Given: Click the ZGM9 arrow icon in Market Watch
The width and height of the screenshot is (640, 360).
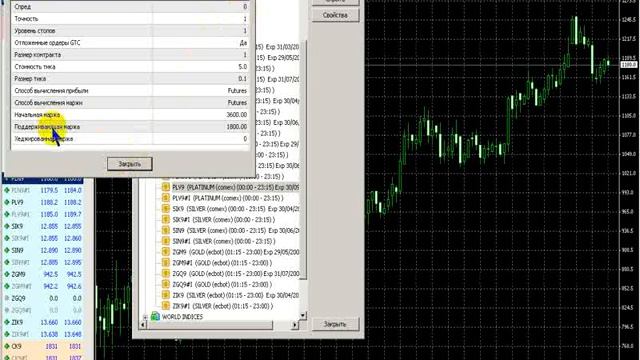Looking at the screenshot, I should click(7, 274).
